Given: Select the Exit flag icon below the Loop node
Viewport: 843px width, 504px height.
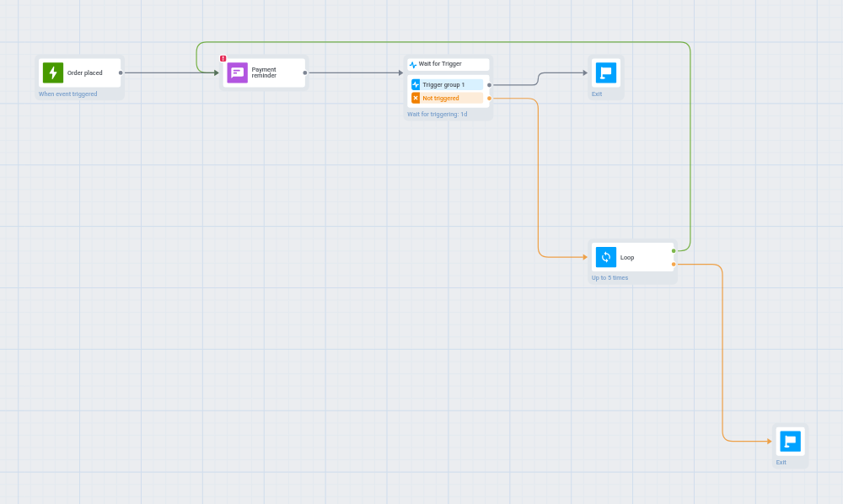Looking at the screenshot, I should (x=791, y=441).
